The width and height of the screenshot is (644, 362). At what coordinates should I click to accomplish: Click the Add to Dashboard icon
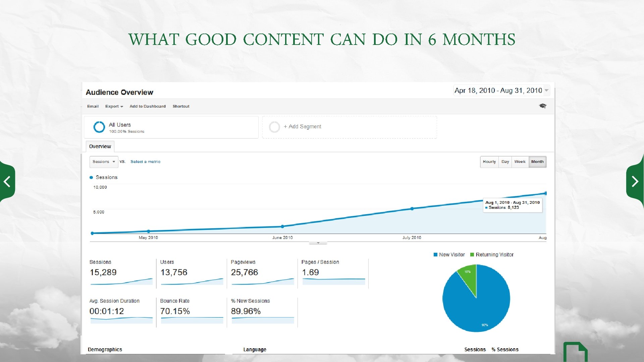[x=147, y=106]
